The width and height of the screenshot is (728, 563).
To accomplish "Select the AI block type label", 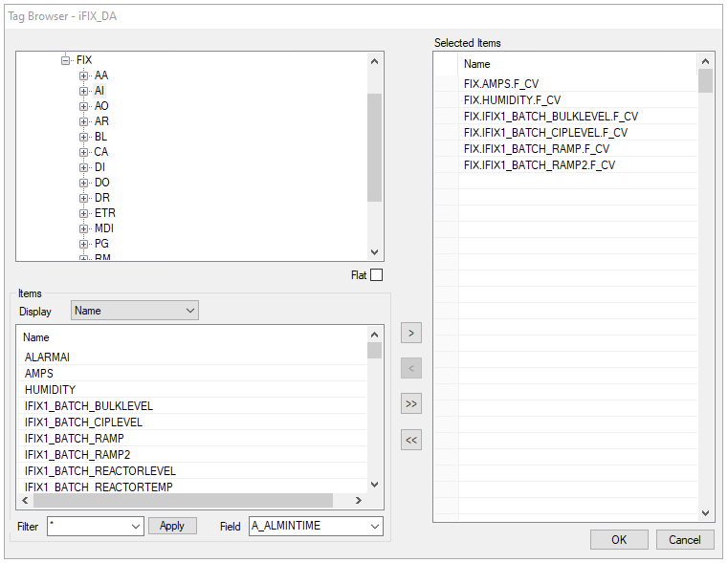I will click(99, 91).
